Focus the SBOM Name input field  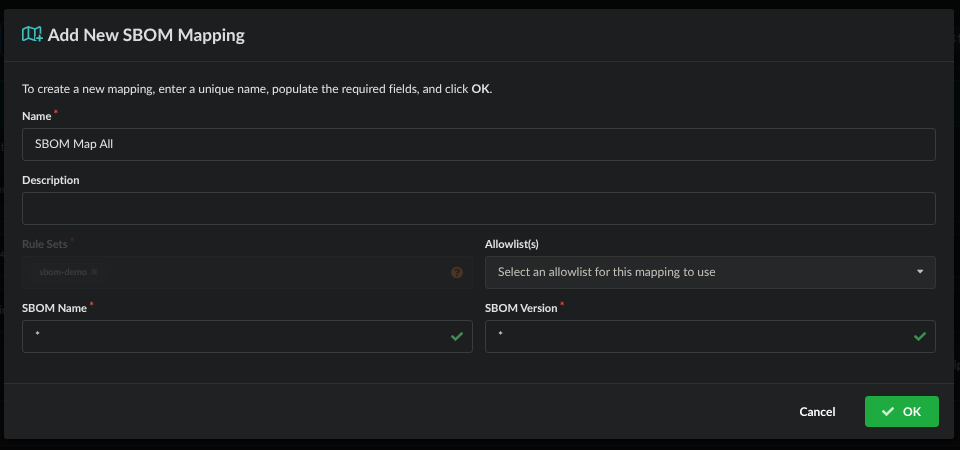235,337
